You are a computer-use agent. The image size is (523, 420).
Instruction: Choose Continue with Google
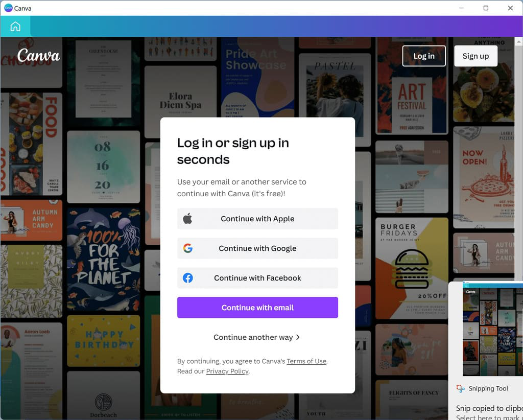pos(257,248)
